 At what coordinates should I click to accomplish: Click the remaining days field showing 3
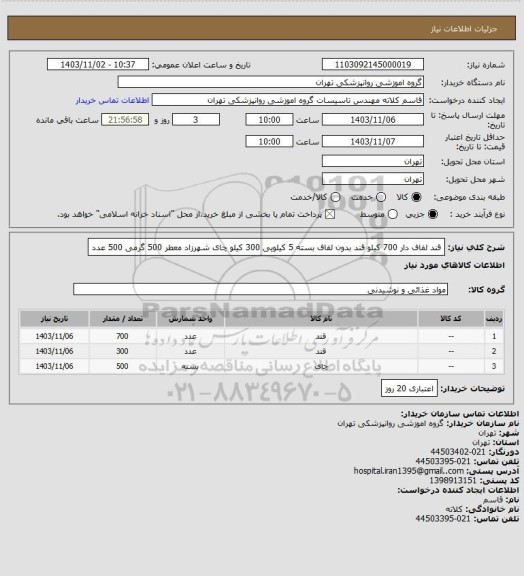tap(196, 120)
